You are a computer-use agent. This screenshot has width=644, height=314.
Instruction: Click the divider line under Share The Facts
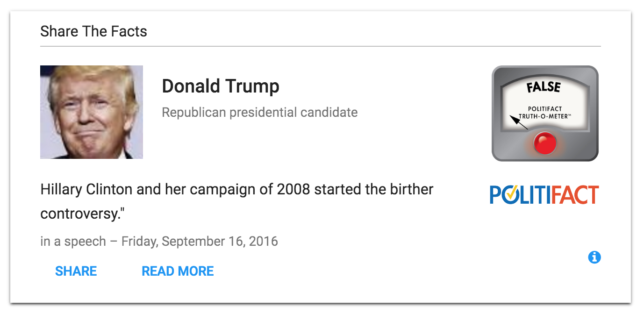(321, 47)
